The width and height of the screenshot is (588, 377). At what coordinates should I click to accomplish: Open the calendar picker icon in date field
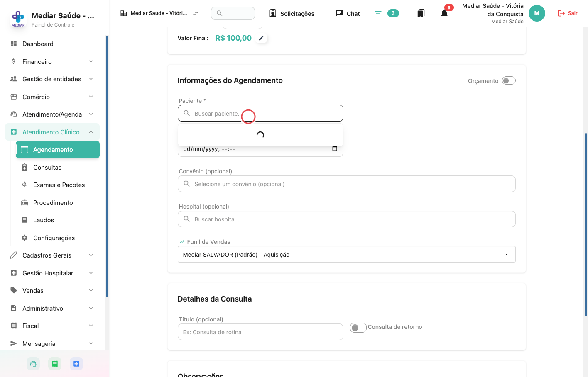335,148
